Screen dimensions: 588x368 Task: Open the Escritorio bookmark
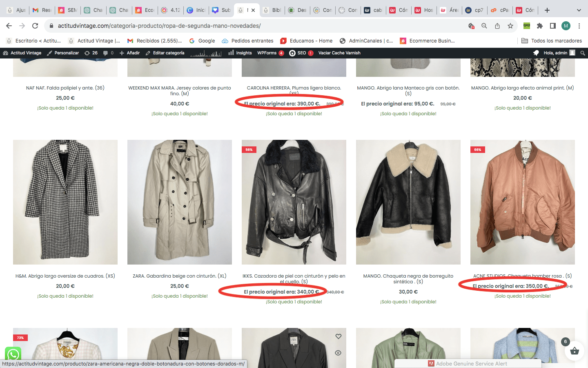(x=33, y=40)
